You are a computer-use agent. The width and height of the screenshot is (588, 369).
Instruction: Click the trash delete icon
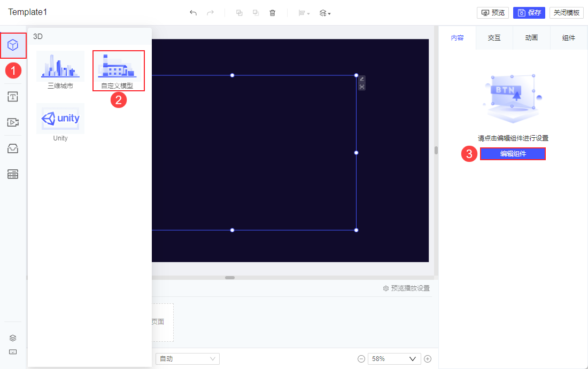click(273, 13)
